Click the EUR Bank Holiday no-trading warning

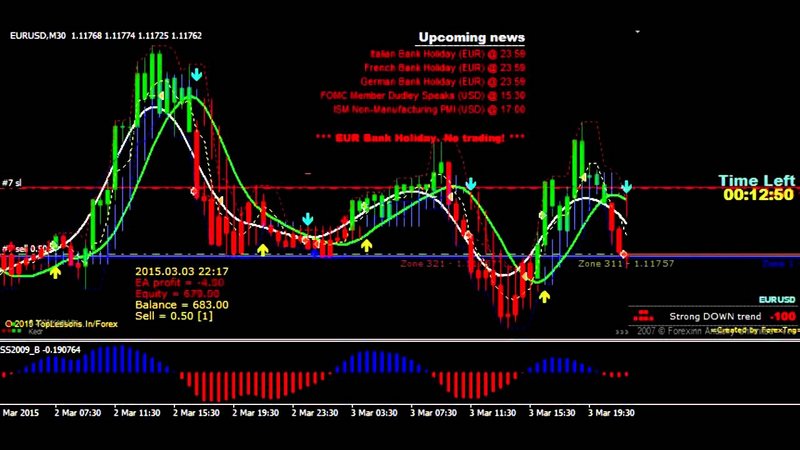(420, 137)
